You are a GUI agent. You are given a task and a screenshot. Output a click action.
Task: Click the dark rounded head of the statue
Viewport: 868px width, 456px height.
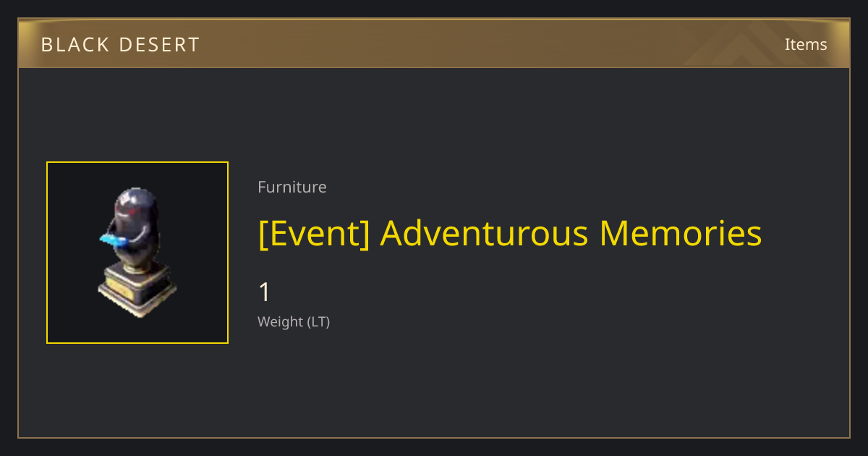click(x=135, y=206)
